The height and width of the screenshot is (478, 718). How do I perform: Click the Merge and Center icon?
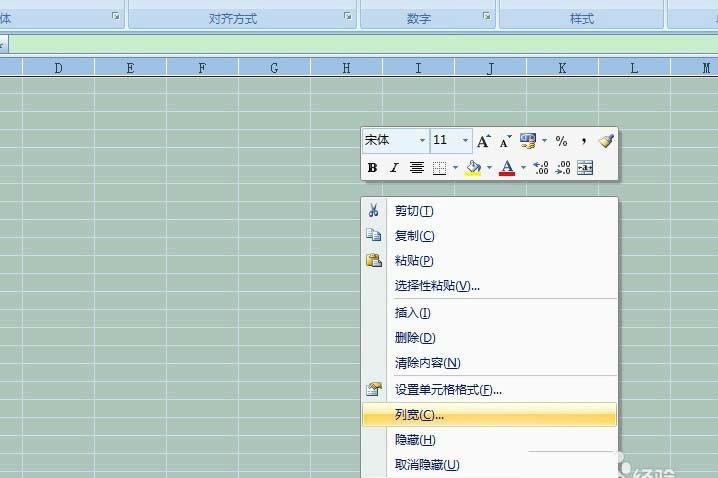[585, 168]
